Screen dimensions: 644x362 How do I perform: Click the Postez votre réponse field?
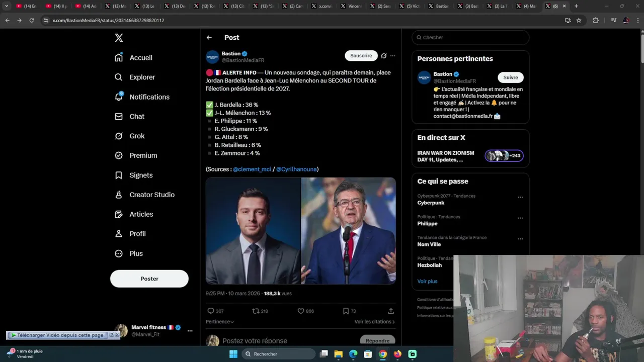(x=255, y=341)
